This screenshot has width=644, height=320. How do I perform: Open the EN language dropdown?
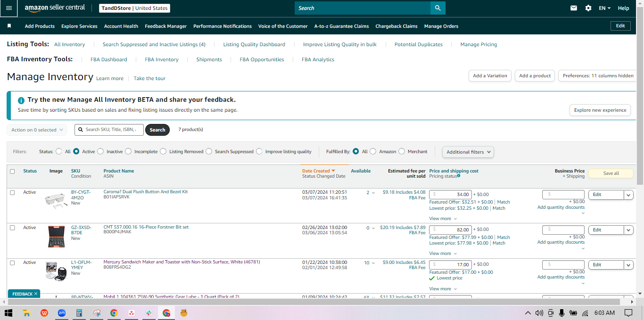point(604,8)
